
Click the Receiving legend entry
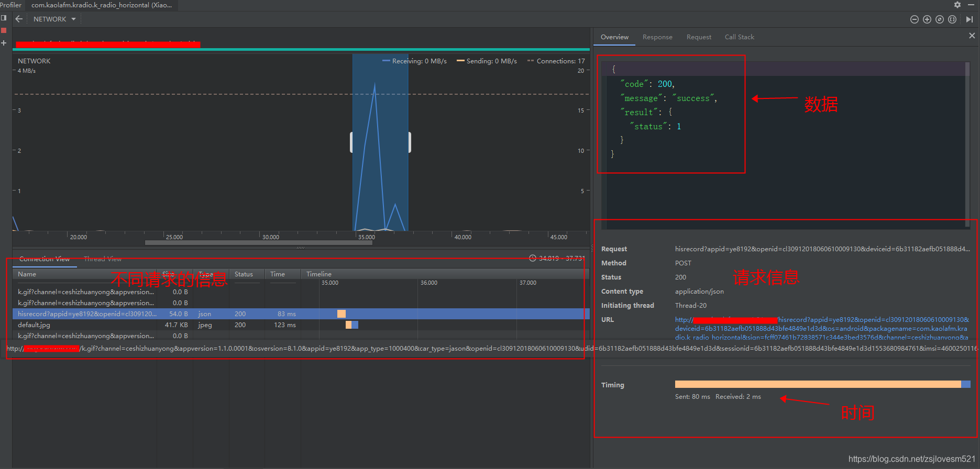click(x=414, y=61)
